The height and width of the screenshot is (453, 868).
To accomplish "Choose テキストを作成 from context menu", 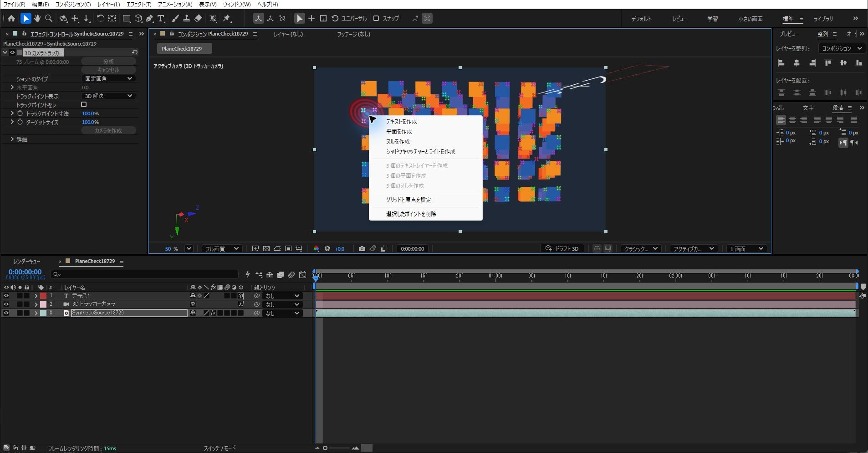I will pyautogui.click(x=401, y=121).
